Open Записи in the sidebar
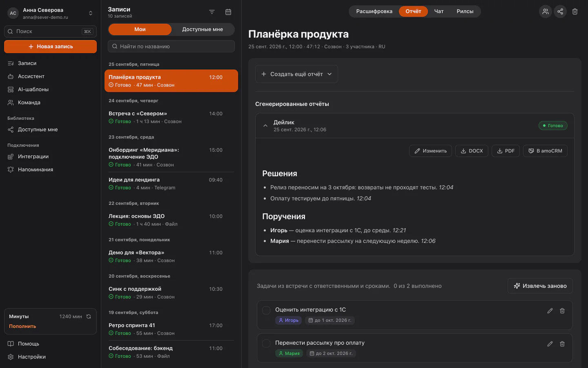The image size is (588, 368). point(50,63)
